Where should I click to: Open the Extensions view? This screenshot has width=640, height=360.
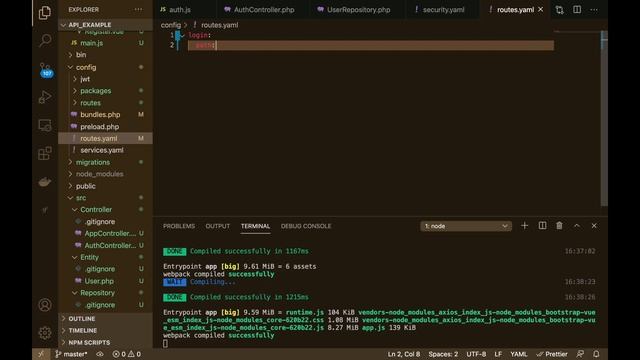(x=44, y=153)
